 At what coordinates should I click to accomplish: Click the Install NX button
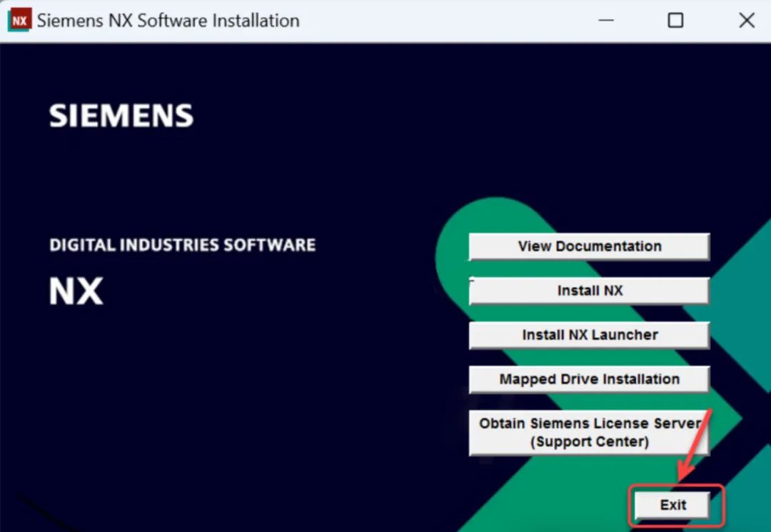click(589, 291)
